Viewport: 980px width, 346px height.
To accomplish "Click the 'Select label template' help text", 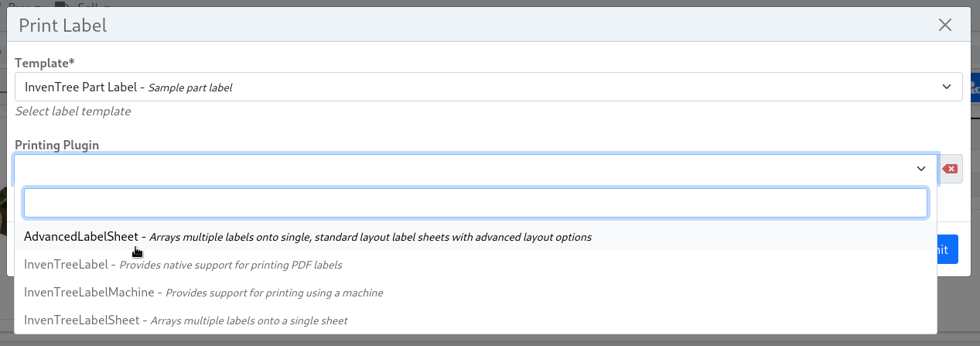I will 73,111.
